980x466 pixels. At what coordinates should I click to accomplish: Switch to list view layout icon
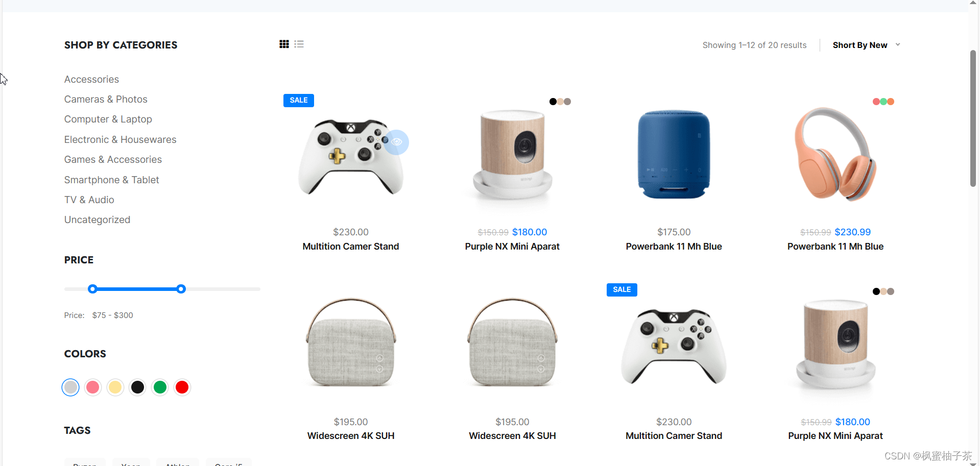pyautogui.click(x=299, y=44)
